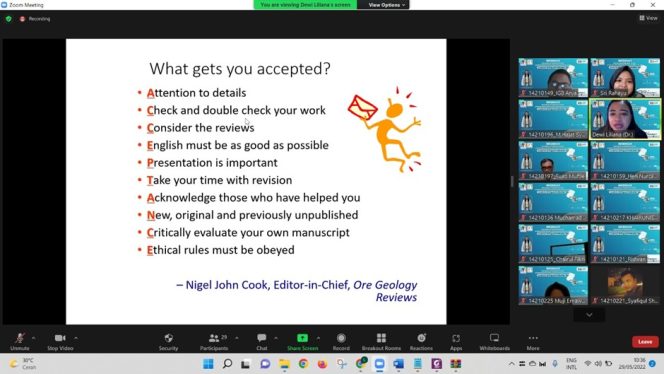The width and height of the screenshot is (664, 374).
Task: Open the Security shield icon
Action: point(169,338)
